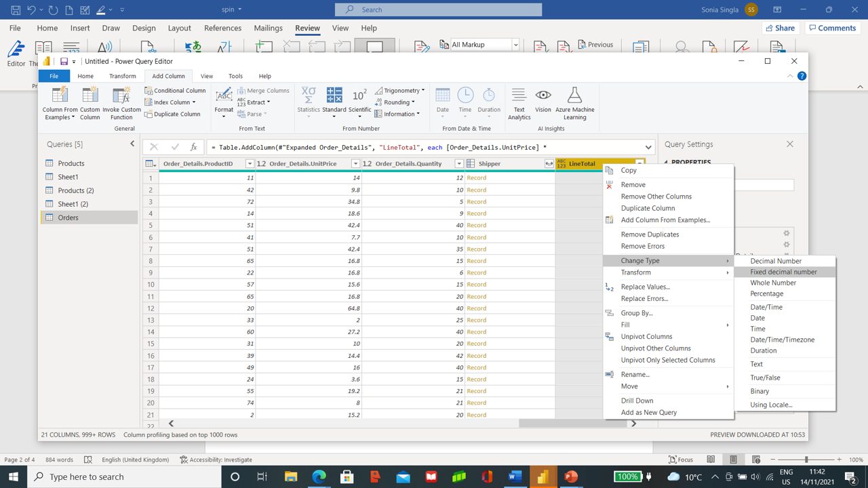Open Order_Details.Quantity filter dropdown
The width and height of the screenshot is (868, 488).
click(459, 164)
